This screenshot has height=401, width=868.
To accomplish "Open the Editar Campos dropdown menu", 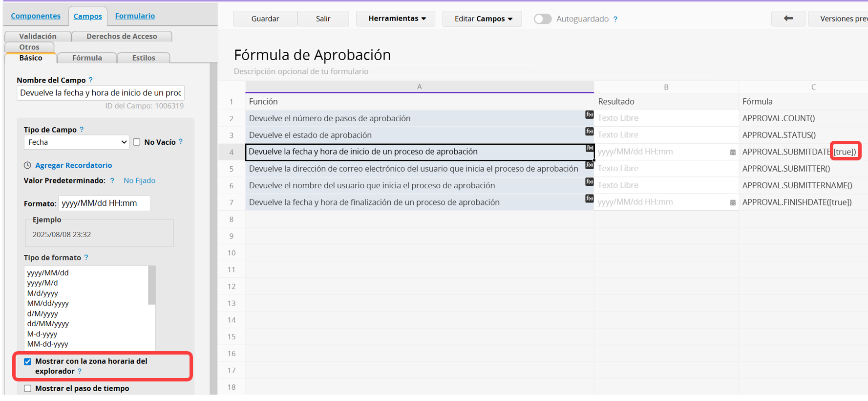I will click(x=483, y=19).
